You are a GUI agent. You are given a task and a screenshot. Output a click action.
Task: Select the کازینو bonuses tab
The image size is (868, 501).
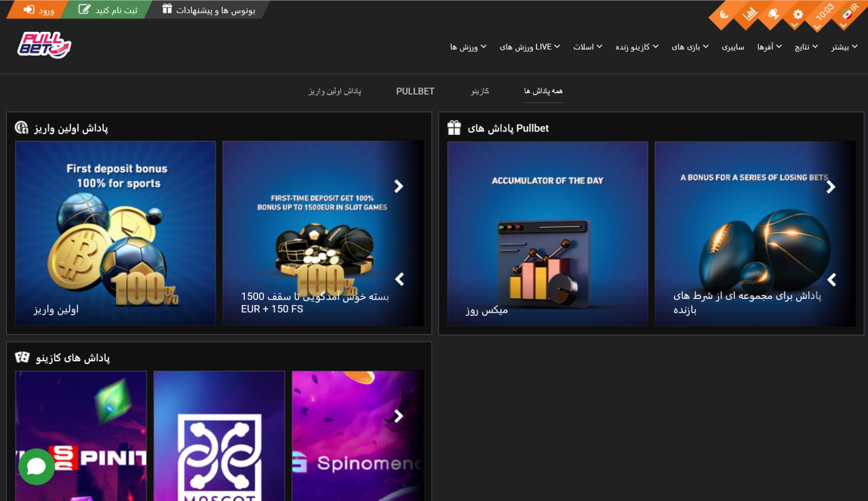[x=480, y=91]
